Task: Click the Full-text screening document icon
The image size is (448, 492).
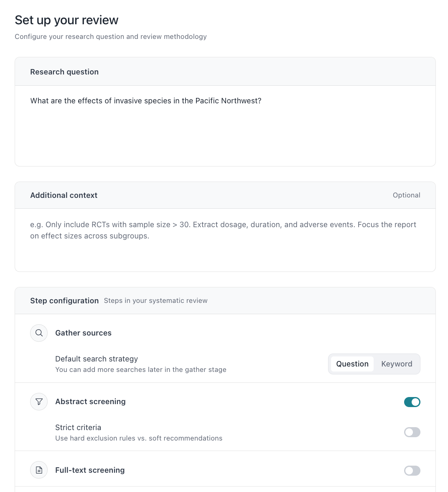Action: (x=39, y=470)
